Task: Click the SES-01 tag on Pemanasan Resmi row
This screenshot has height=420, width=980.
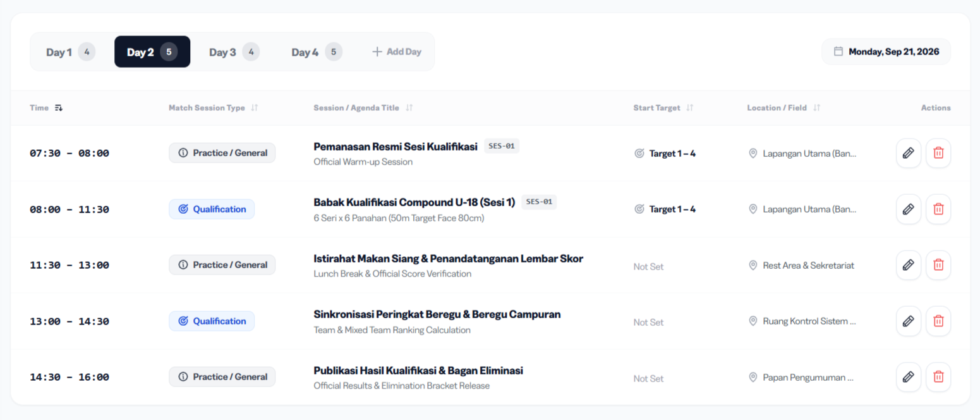Action: 502,146
